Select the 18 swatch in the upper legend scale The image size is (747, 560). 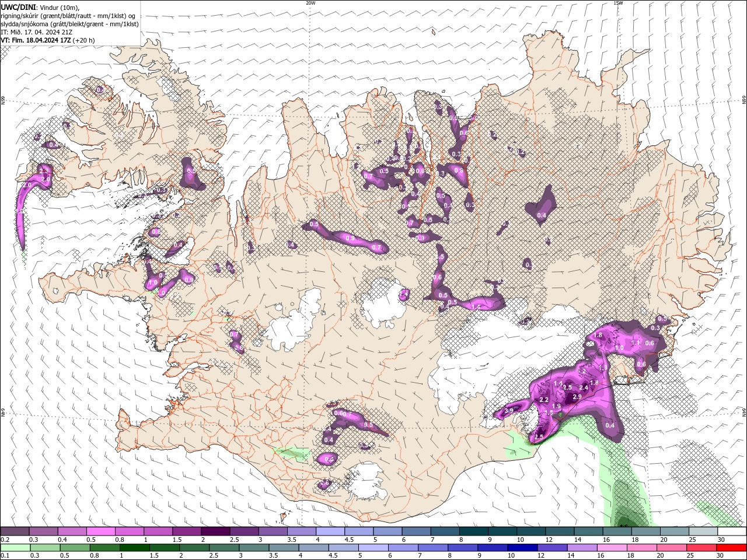tap(645, 531)
